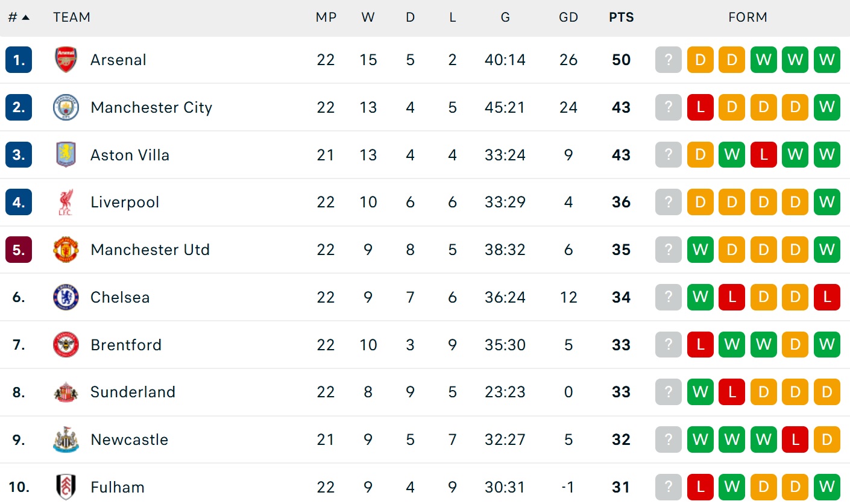Click the Manchester City club crest
The image size is (850, 504).
(66, 107)
